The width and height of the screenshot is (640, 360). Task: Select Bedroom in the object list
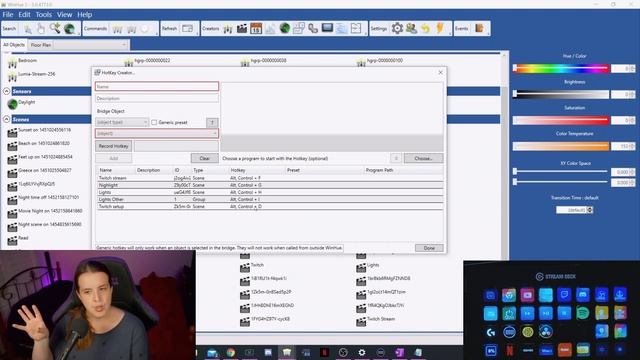point(27,60)
